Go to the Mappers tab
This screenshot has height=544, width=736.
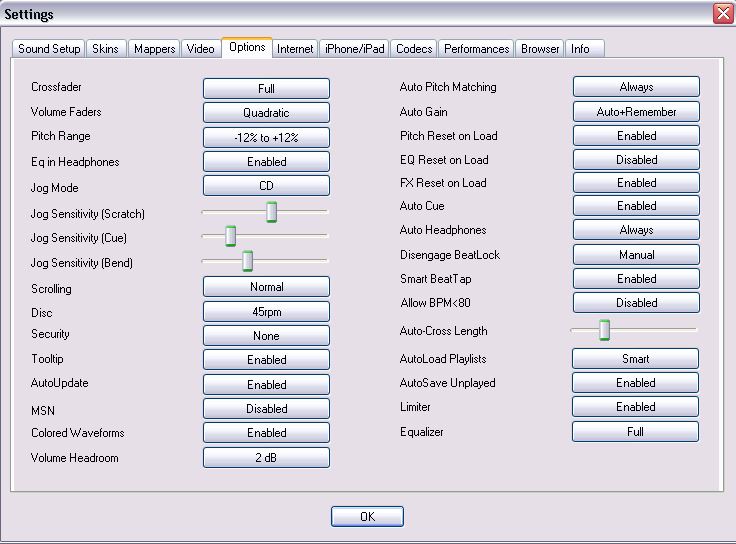[x=154, y=48]
